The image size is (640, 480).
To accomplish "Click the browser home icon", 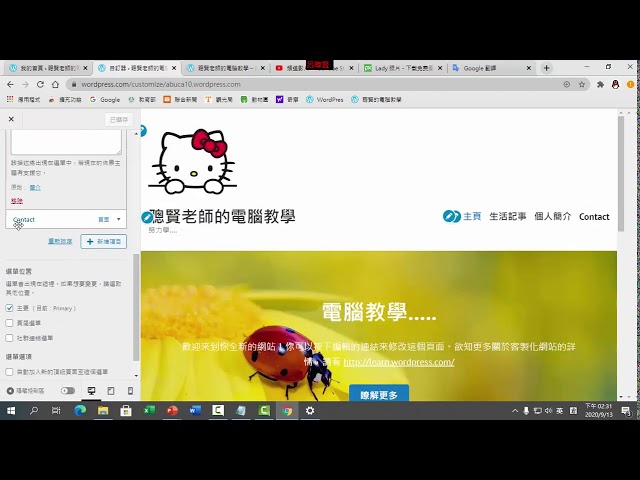I will [55, 84].
